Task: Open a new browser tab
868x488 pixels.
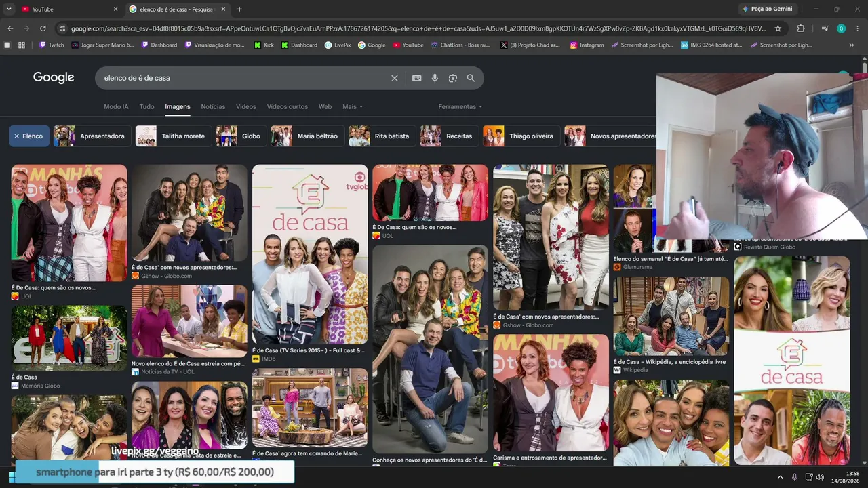Action: point(239,9)
